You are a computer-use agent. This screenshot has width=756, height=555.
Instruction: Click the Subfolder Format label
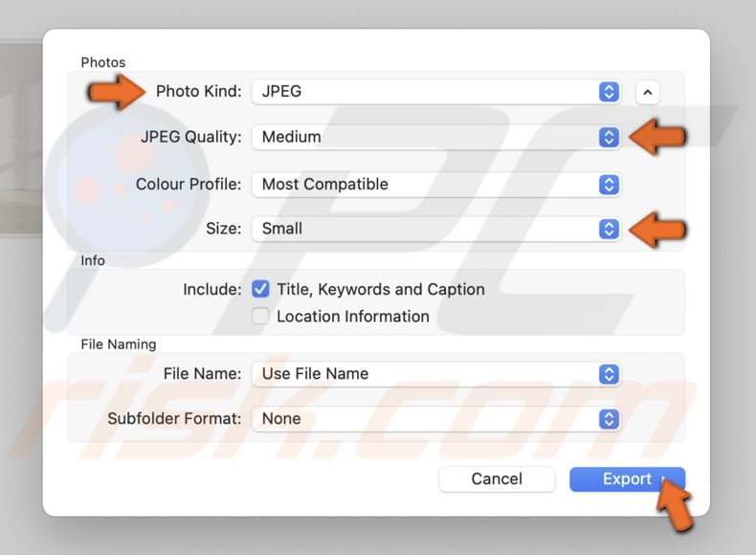click(x=174, y=418)
